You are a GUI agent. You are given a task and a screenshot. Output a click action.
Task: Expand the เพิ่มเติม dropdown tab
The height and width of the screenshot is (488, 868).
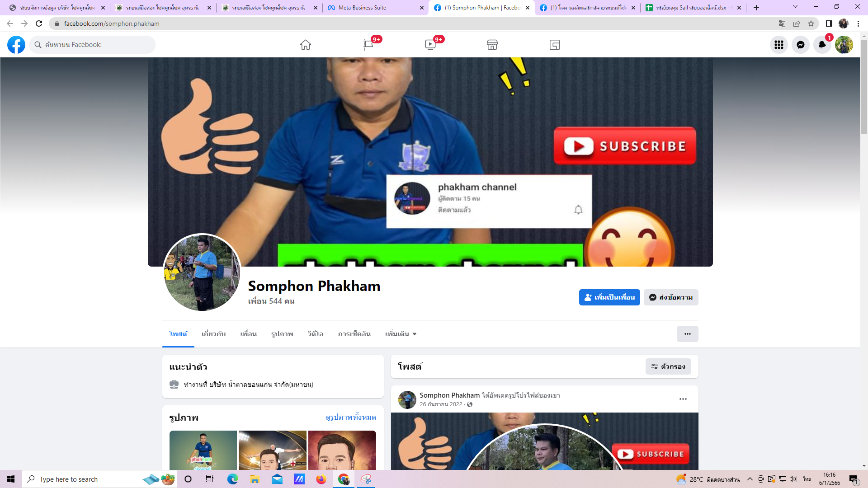[401, 334]
